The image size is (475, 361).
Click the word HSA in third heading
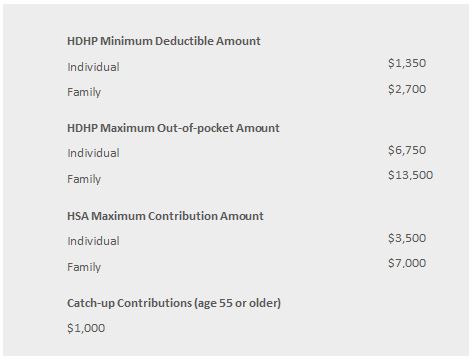pos(78,216)
